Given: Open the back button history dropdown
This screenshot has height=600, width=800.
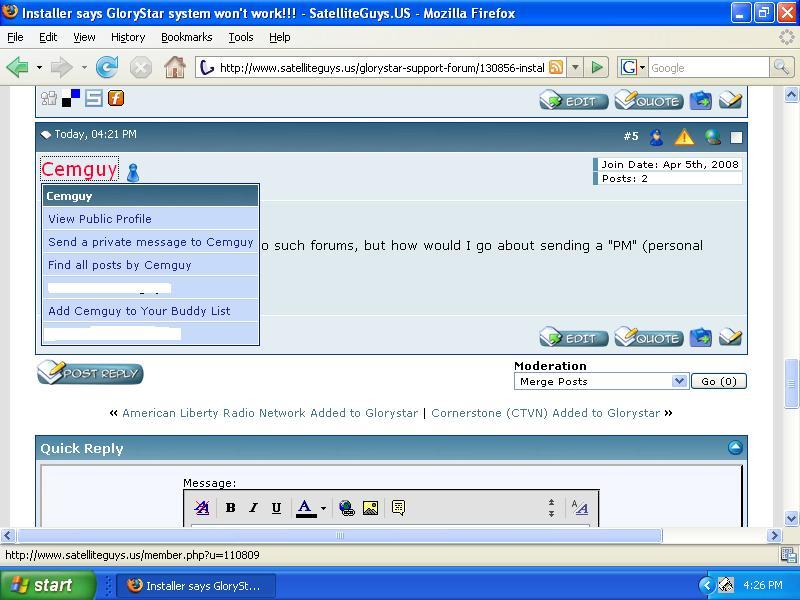Looking at the screenshot, I should pyautogui.click(x=39, y=67).
